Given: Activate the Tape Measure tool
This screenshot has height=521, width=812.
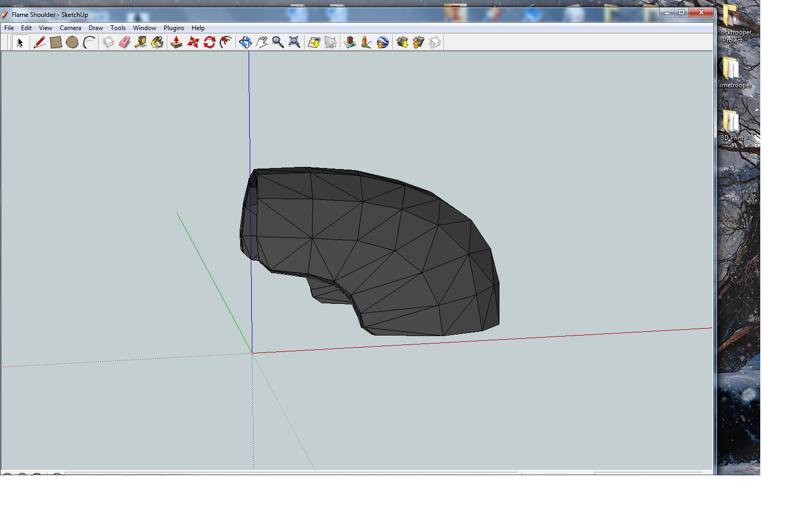Looking at the screenshot, I should (141, 42).
